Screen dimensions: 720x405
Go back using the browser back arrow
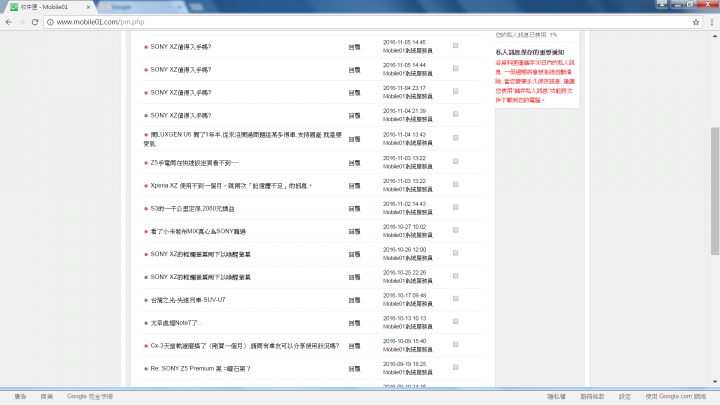pyautogui.click(x=9, y=22)
